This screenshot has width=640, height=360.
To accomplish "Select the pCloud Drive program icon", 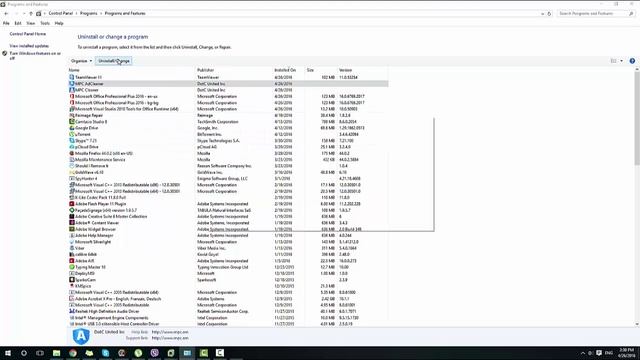I will 72,147.
